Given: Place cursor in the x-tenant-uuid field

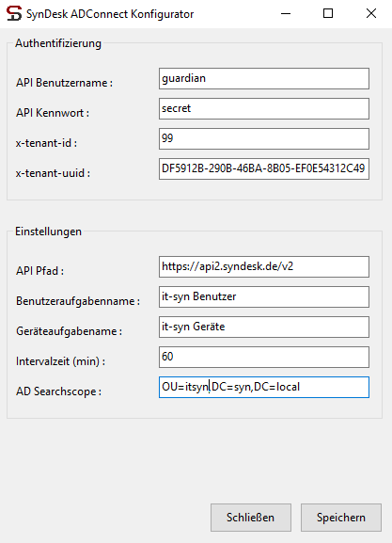Looking at the screenshot, I should [264, 169].
